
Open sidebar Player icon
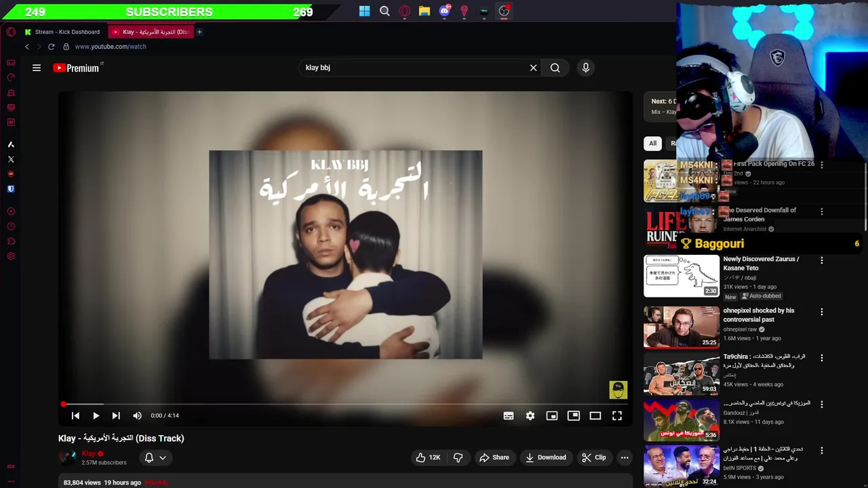click(11, 211)
